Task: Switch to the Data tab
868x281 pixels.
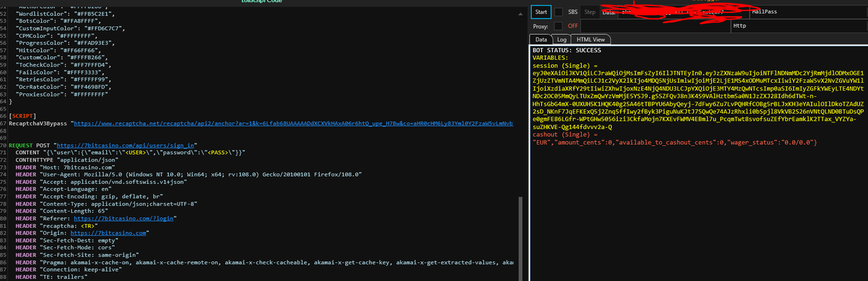Action: pos(540,39)
